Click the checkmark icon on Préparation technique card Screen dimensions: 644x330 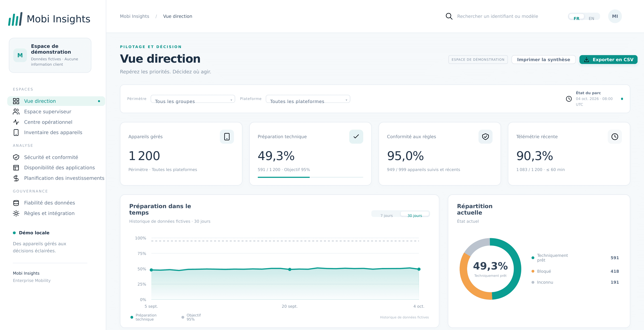pos(356,137)
